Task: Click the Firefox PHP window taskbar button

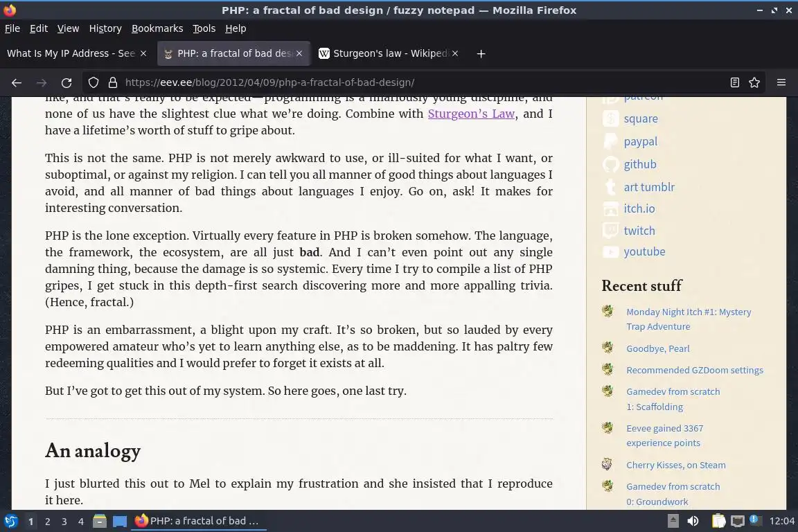Action: tap(199, 521)
